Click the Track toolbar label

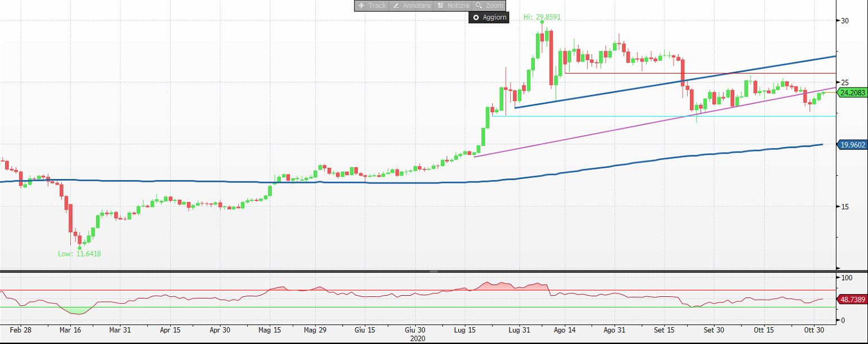click(x=377, y=6)
